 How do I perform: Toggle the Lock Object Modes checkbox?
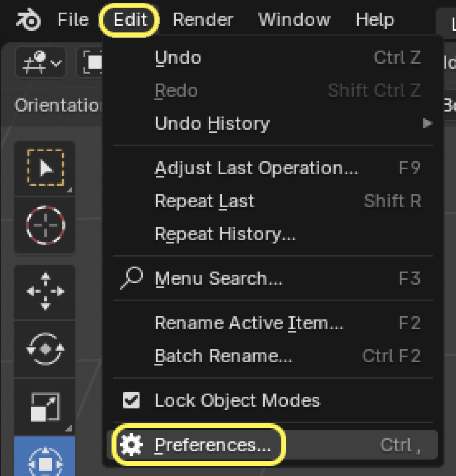(131, 400)
